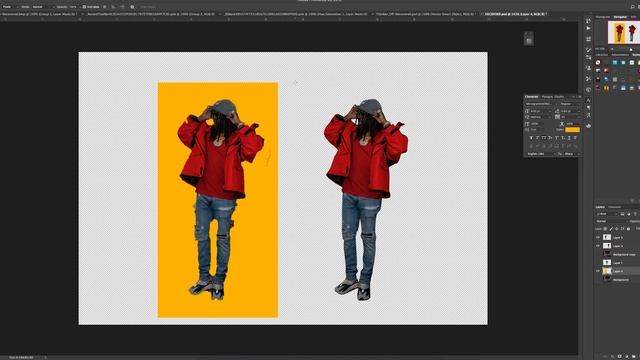Select 'Layer 1' layer name
Screen dimensions: 640x360
click(618, 263)
